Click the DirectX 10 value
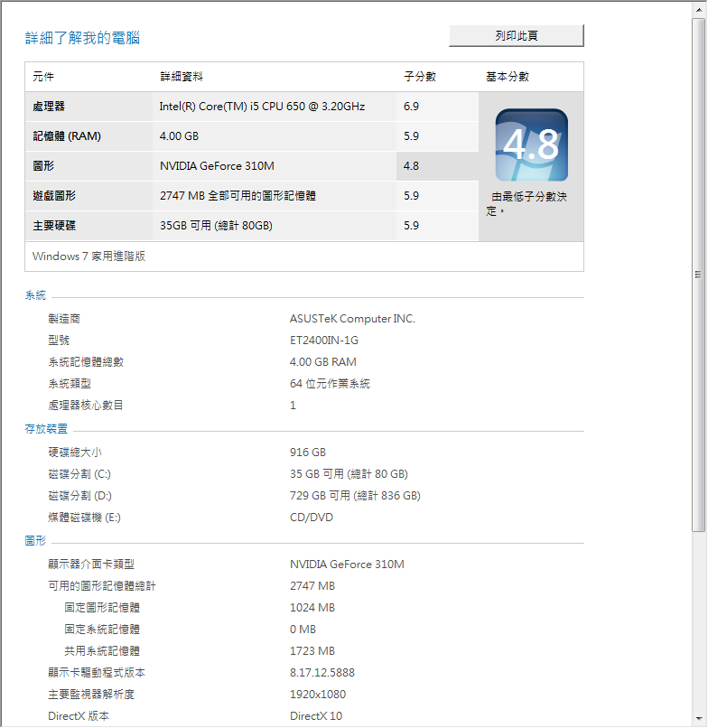The image size is (708, 728). click(x=316, y=716)
